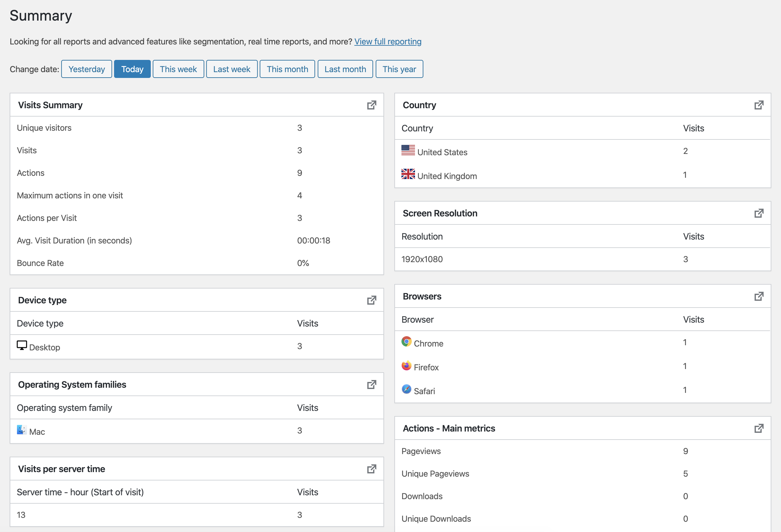Click the View full reporting link
781x532 pixels.
[388, 41]
